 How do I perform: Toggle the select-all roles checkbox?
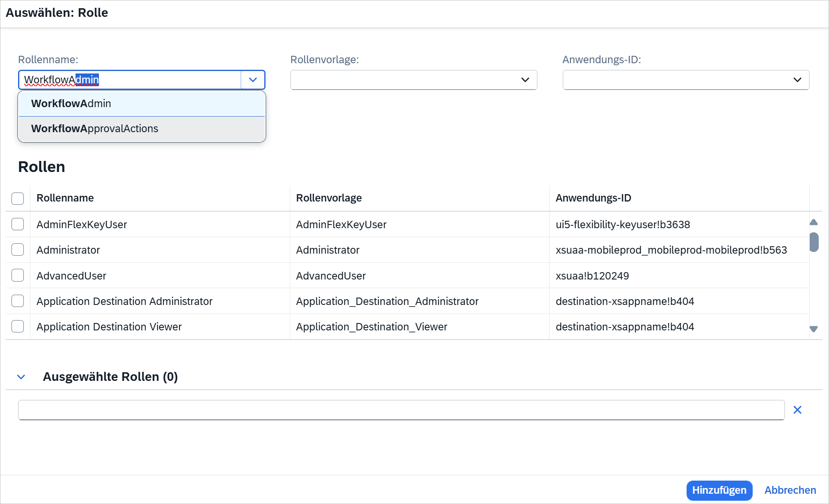18,198
